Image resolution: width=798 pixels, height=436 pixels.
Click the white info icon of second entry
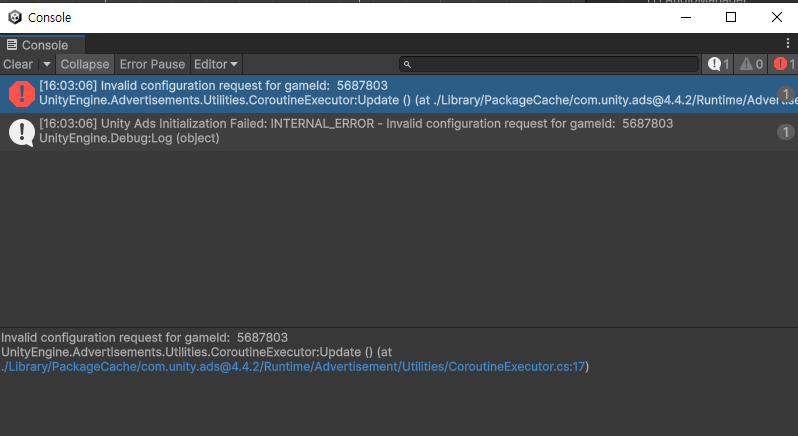[x=21, y=132]
